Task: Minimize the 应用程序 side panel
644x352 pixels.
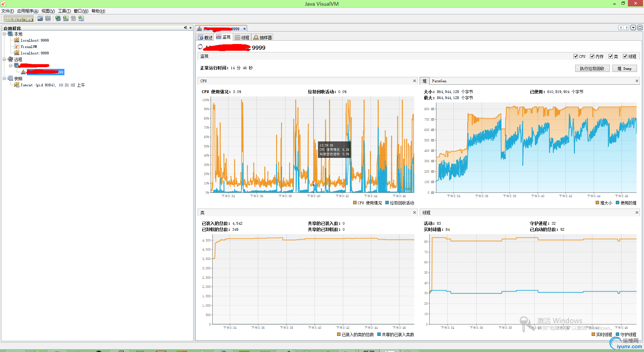Action: coord(185,28)
